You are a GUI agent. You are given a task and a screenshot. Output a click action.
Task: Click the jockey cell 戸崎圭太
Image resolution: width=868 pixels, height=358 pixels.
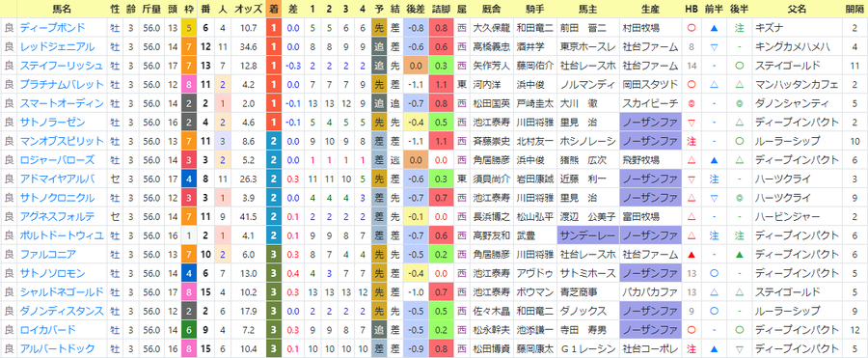534,103
